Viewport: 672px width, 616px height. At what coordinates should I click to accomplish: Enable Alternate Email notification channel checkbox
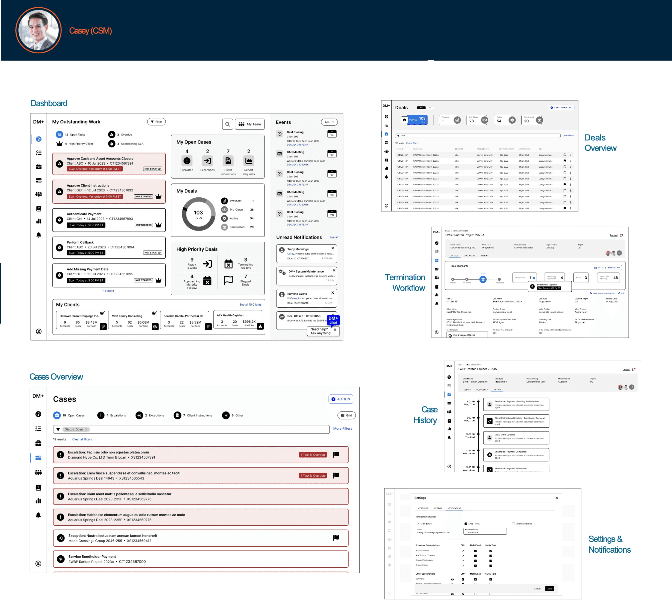pos(514,524)
